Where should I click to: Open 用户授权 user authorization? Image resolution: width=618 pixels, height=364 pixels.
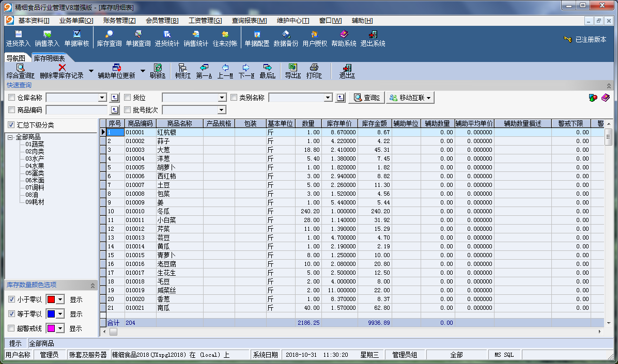315,39
